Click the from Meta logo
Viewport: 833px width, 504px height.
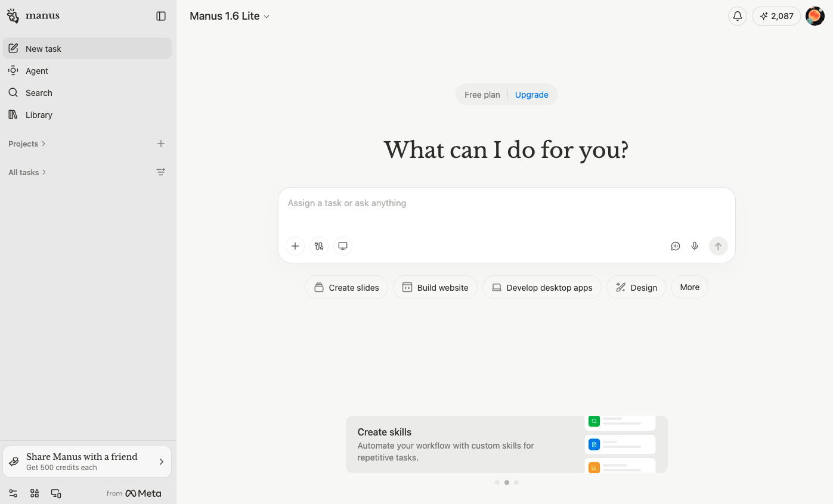click(x=134, y=493)
